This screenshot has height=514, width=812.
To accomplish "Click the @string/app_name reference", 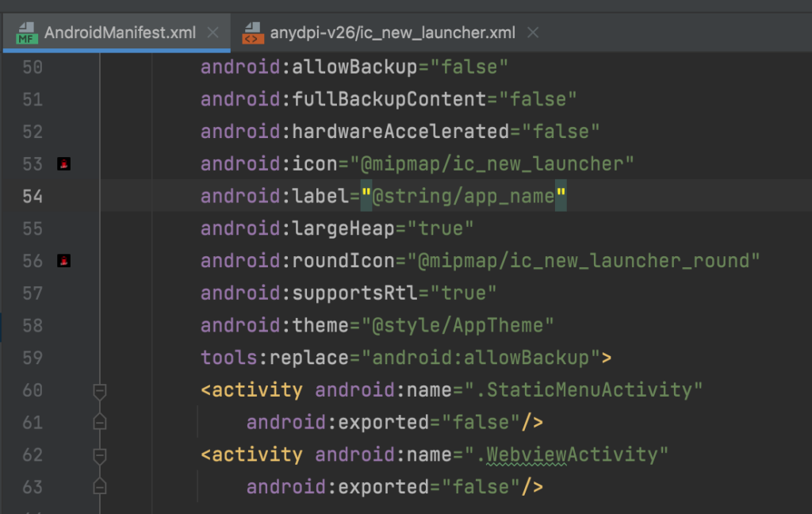I will [463, 196].
